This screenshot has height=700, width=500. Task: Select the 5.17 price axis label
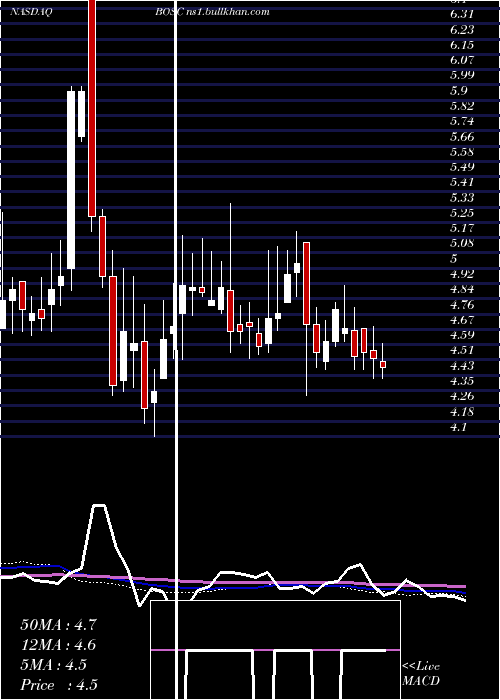point(462,228)
